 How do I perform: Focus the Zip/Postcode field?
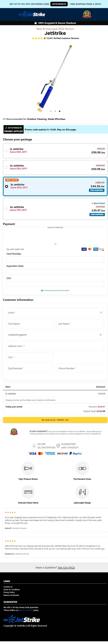(x=30, y=368)
